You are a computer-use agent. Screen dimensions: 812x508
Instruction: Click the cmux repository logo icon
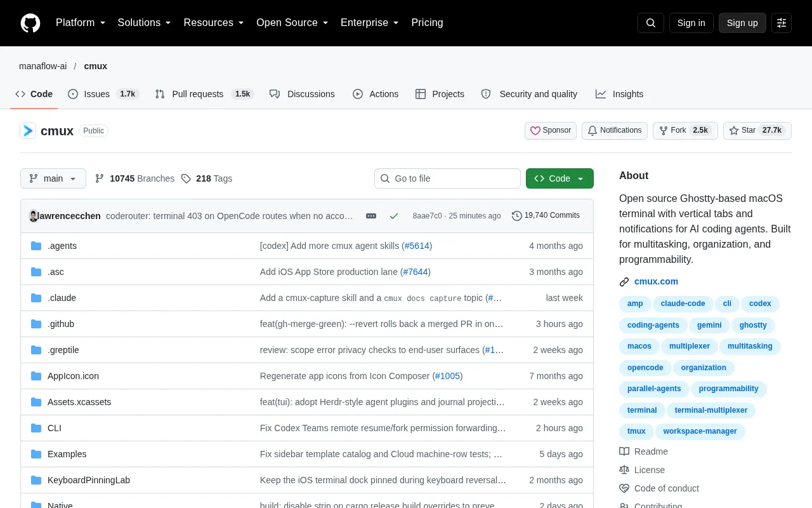point(28,131)
